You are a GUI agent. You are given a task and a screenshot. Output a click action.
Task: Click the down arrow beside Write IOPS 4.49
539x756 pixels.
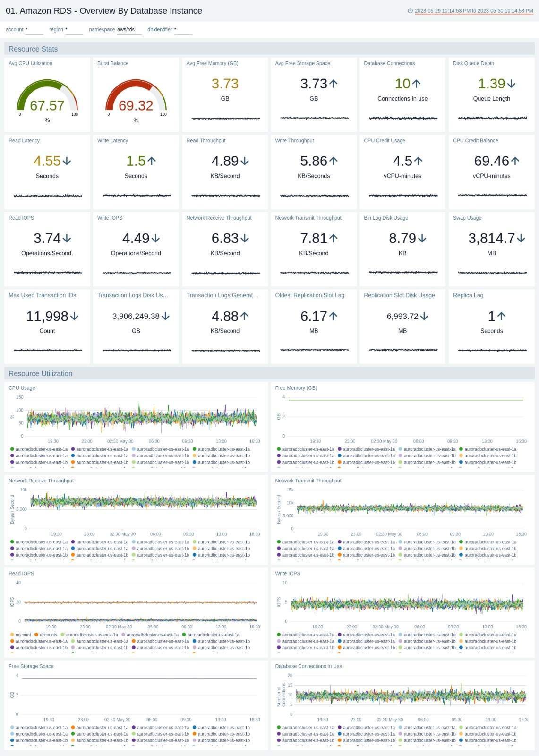point(156,239)
